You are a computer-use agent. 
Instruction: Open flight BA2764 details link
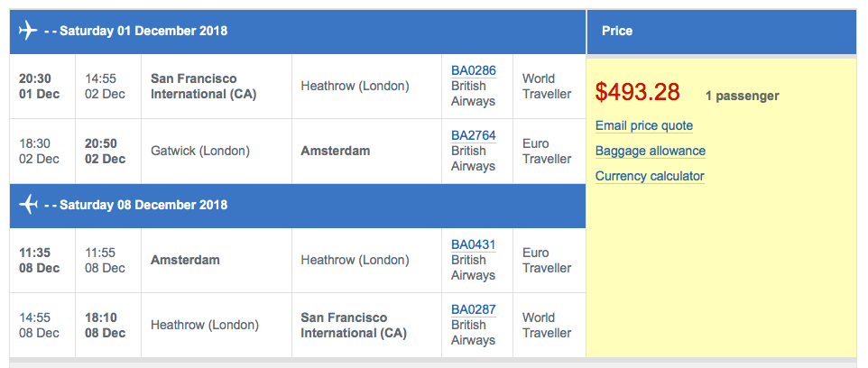coord(474,135)
